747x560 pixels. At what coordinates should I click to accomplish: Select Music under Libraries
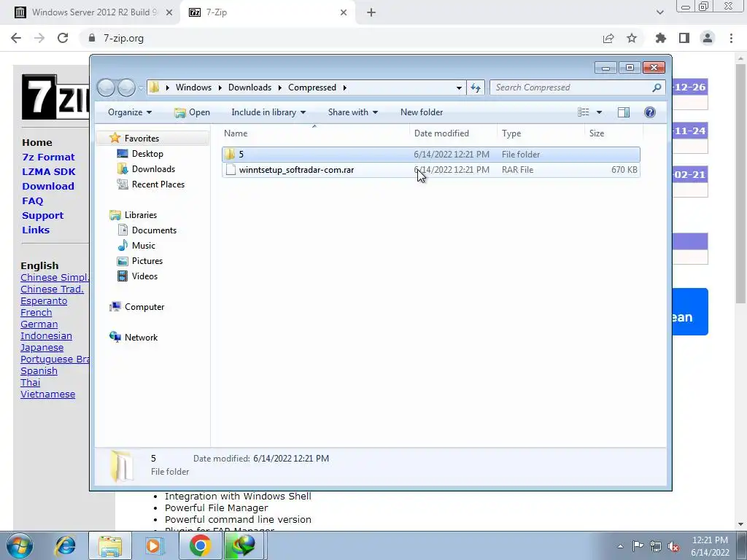click(x=144, y=245)
